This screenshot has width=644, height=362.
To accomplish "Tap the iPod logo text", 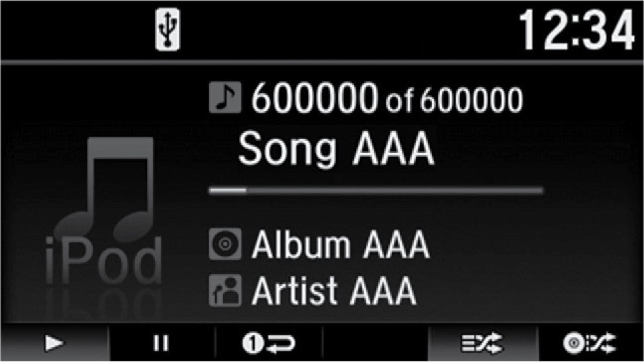I will click(x=104, y=261).
